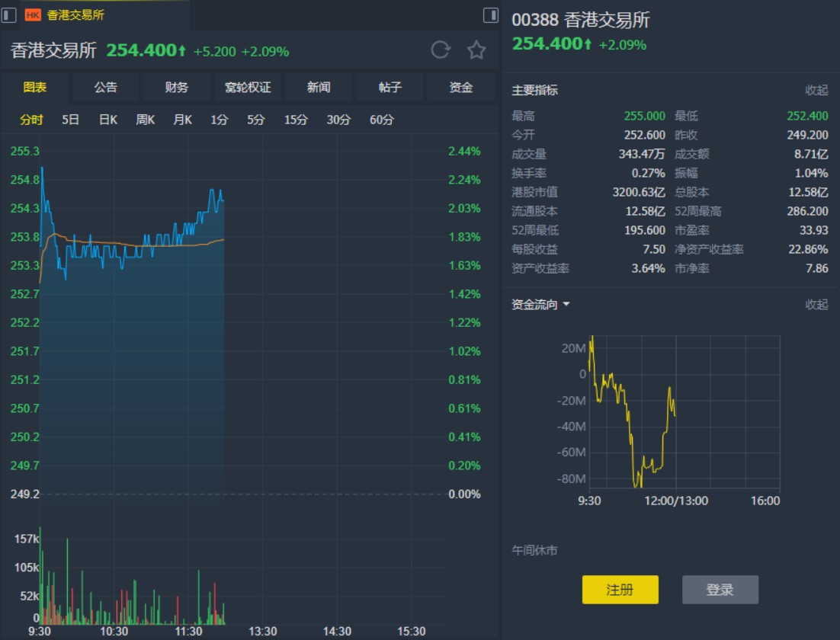Collapse the 资金流向 section
This screenshot has width=840, height=640.
816,305
